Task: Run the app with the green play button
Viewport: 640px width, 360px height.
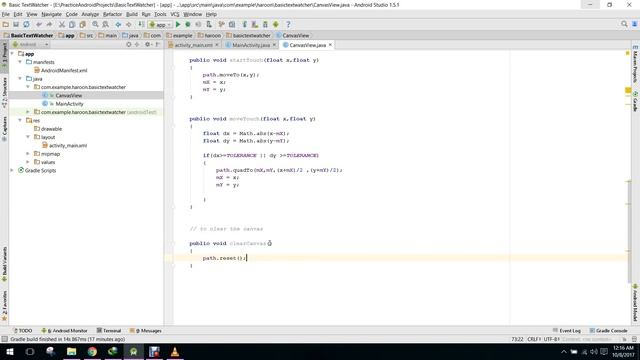Action: pyautogui.click(x=178, y=24)
